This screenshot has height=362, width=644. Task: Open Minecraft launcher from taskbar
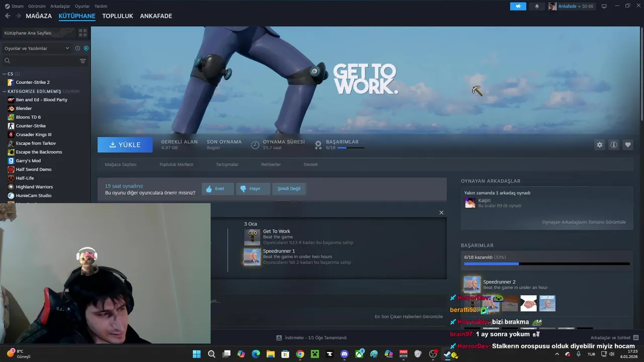pos(314,354)
